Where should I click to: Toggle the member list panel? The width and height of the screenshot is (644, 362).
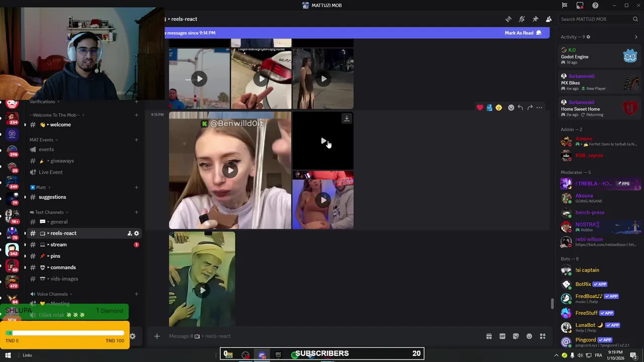coord(548,19)
